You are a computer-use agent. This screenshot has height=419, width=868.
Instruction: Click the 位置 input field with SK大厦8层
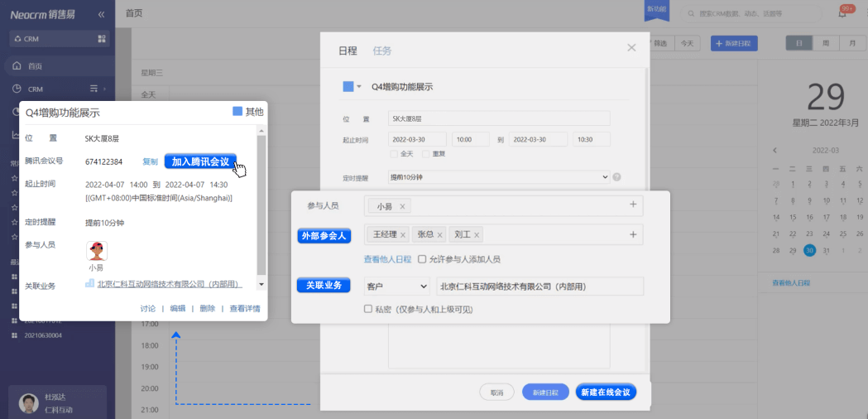point(499,118)
